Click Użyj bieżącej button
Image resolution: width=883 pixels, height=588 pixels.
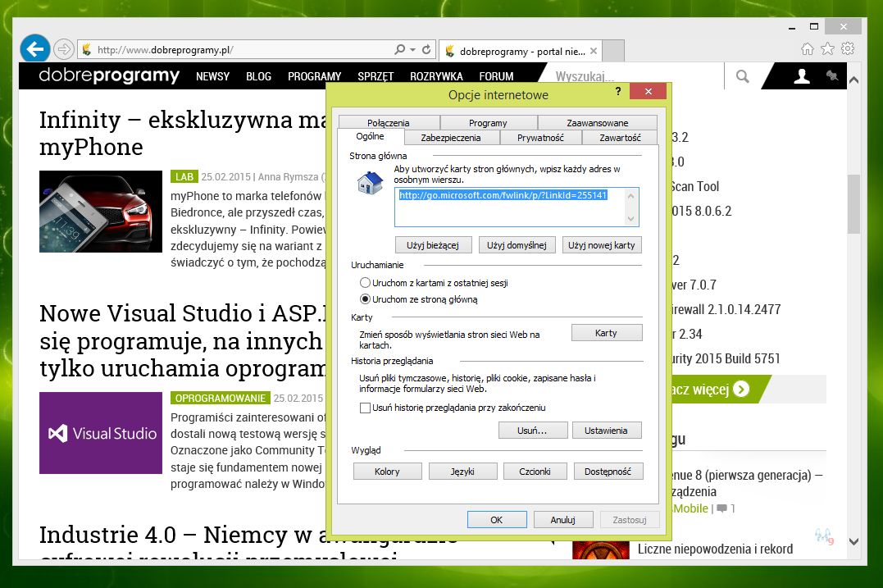(433, 245)
